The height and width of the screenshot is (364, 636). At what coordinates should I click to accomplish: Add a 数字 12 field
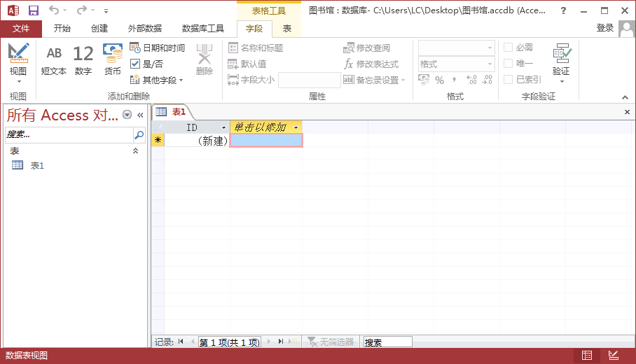[83, 60]
